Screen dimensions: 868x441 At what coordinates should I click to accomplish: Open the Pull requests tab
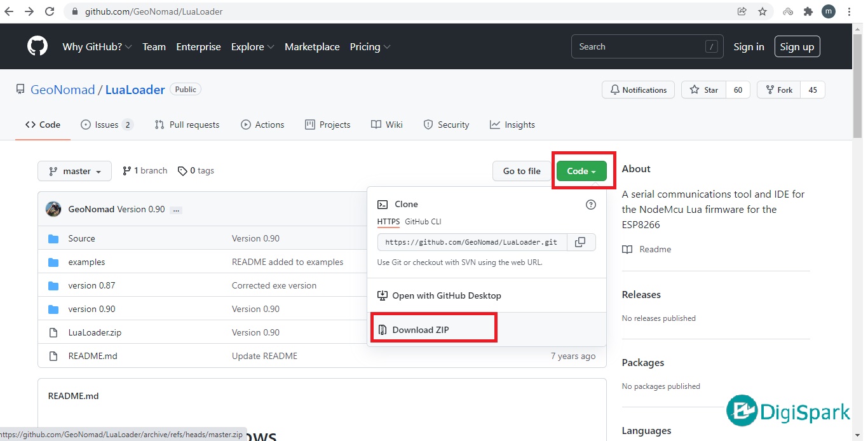[187, 125]
